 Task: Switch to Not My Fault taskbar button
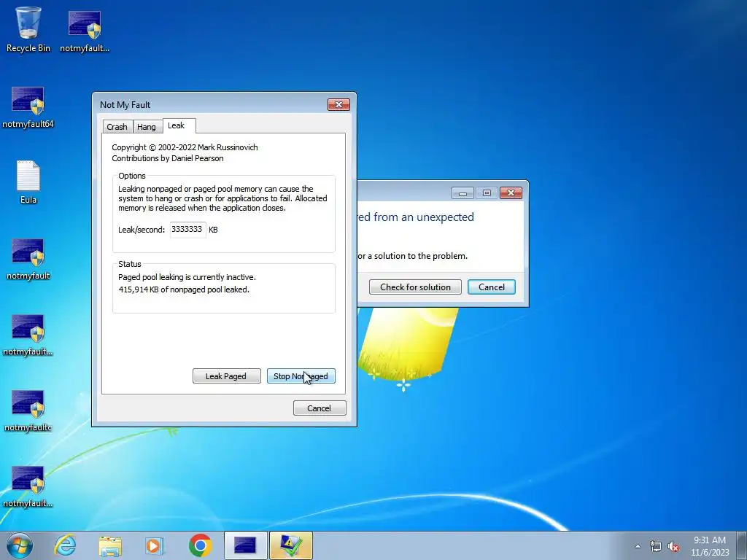(x=245, y=545)
